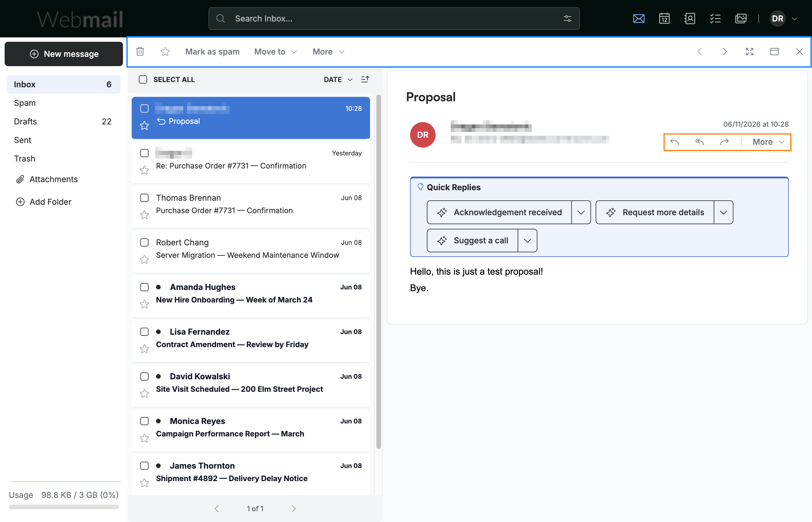Screen dimensions: 812x522
Task: Use the Request more details quick reply
Action: (655, 212)
